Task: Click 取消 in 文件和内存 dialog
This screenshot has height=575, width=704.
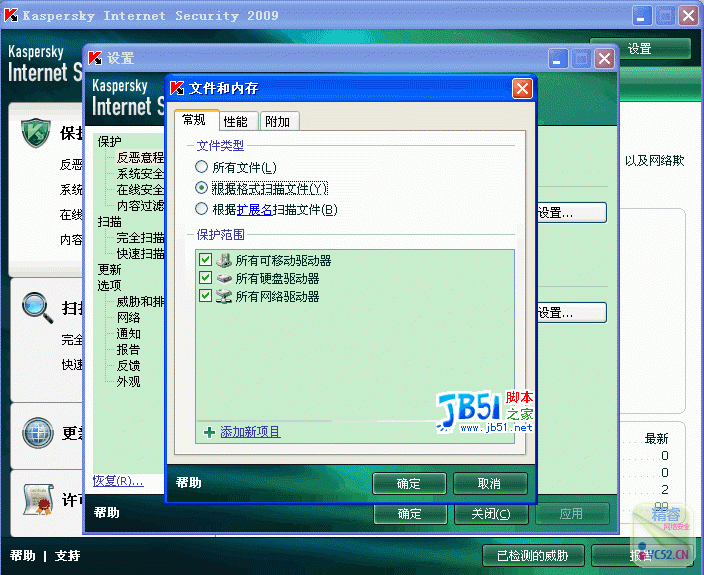Action: tap(490, 483)
